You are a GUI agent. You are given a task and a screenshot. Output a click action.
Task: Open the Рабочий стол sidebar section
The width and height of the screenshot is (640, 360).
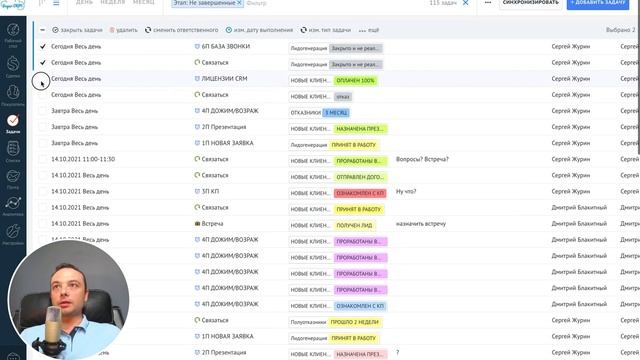[13, 35]
